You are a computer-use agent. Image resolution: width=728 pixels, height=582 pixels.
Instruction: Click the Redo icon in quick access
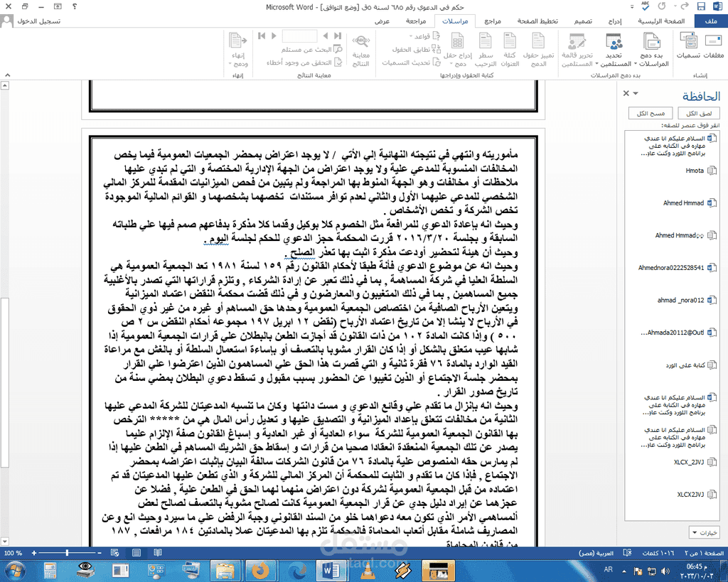coord(662,6)
